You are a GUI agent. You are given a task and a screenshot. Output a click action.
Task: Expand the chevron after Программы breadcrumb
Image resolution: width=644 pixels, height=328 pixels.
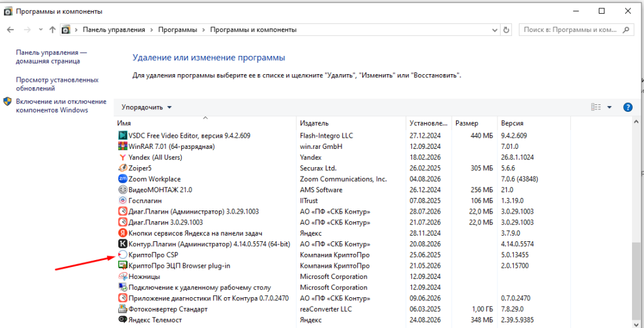tap(203, 30)
